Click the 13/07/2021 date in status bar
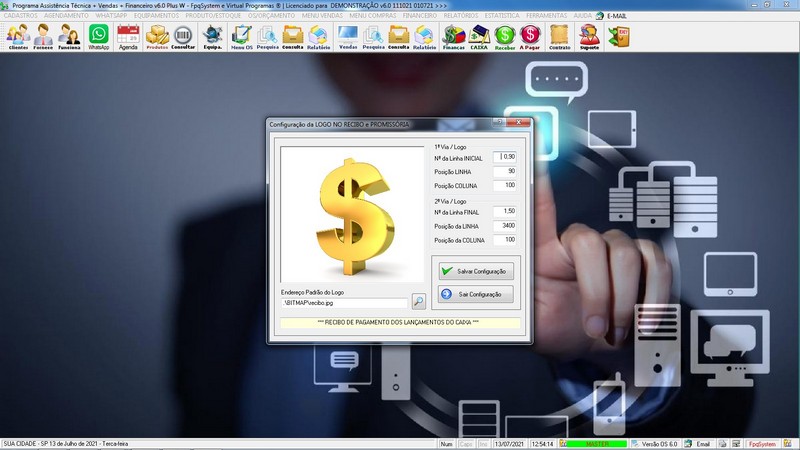The image size is (800, 450). (510, 444)
